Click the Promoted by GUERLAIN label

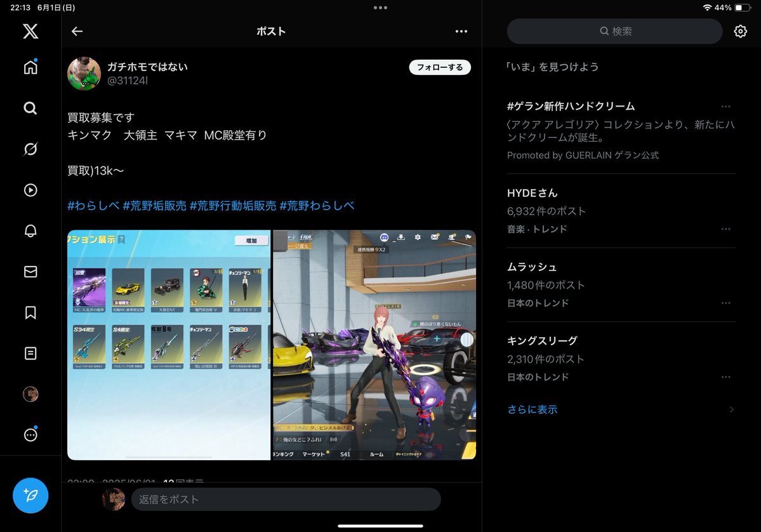(583, 156)
